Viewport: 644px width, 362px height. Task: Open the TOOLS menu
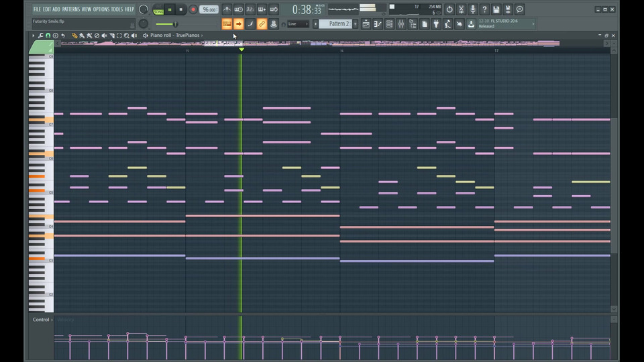[117, 9]
